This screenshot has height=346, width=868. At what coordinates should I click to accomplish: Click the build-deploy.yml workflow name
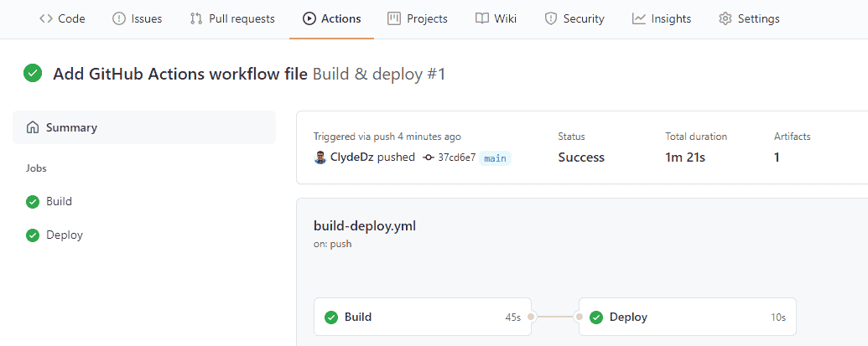click(365, 226)
